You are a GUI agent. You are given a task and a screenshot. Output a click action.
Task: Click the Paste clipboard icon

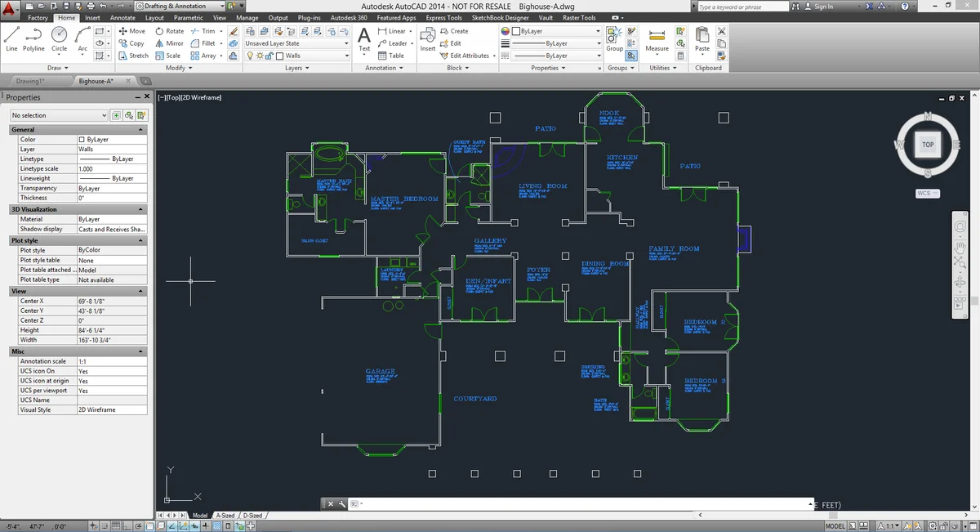coord(702,38)
